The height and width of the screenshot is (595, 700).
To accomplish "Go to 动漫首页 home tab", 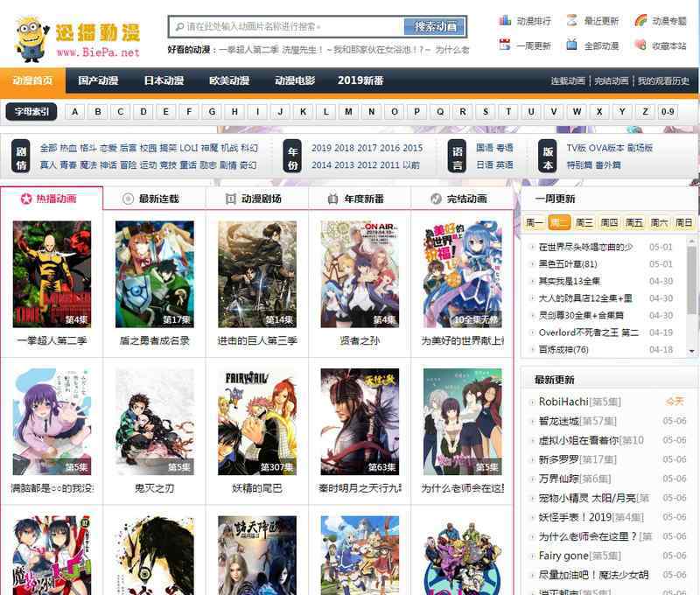I will click(32, 80).
